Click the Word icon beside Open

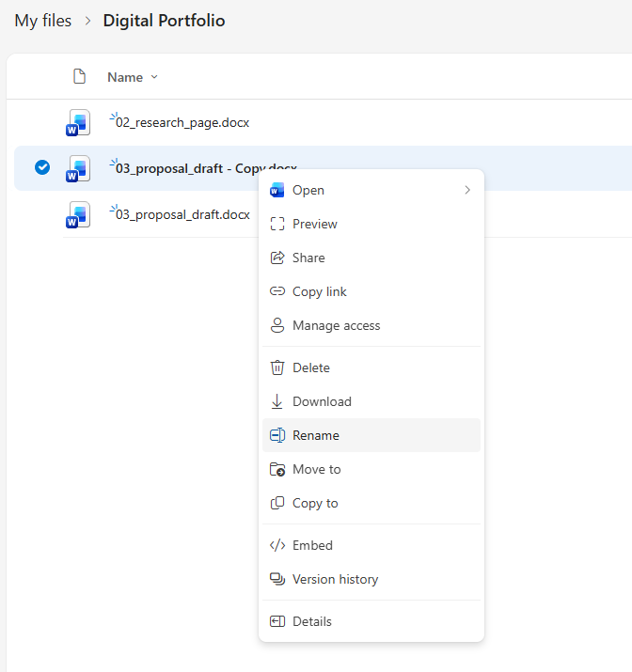277,190
